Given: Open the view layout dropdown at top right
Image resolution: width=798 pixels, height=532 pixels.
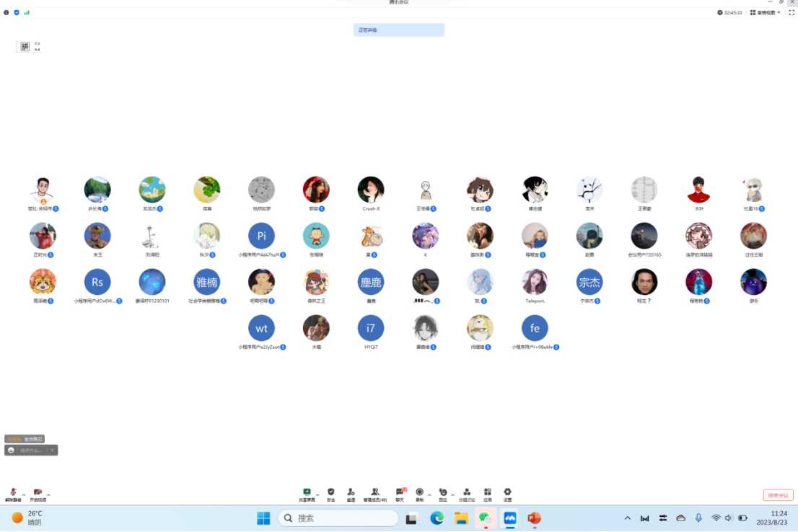Looking at the screenshot, I should [x=765, y=12].
